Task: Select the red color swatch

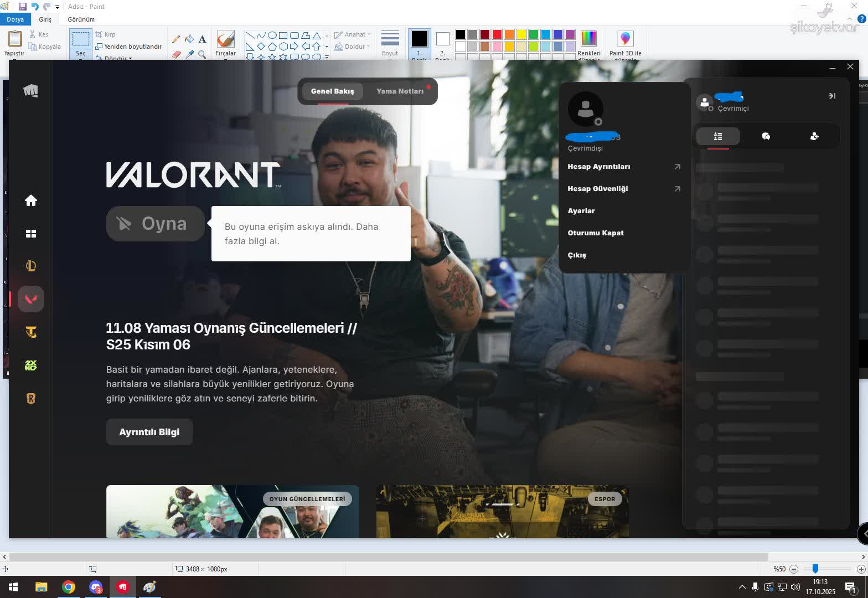Action: tap(497, 34)
